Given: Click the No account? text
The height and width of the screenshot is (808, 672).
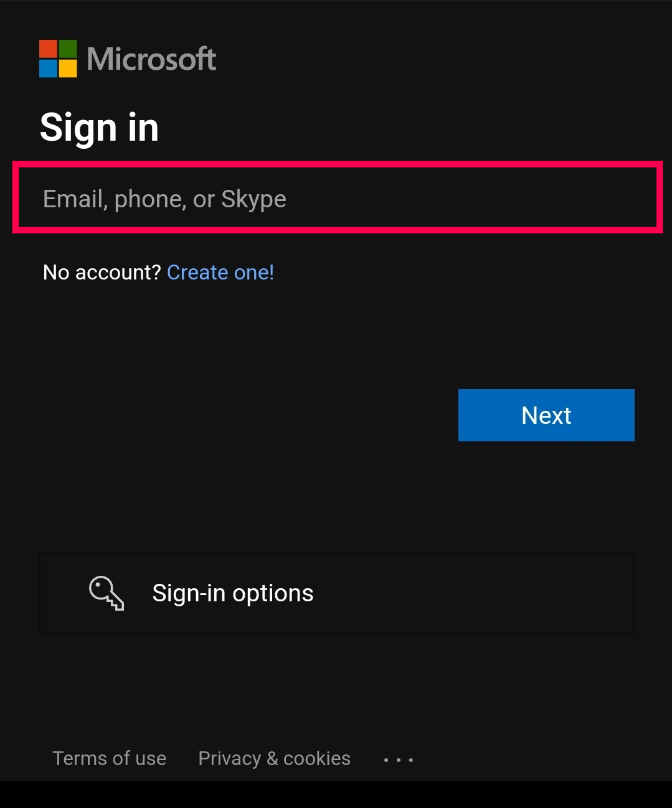Looking at the screenshot, I should pyautogui.click(x=102, y=273).
